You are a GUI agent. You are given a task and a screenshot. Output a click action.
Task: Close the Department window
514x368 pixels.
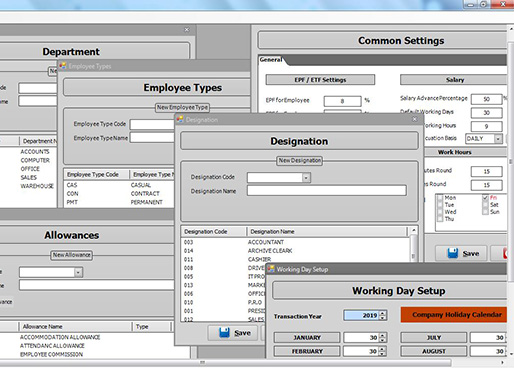pos(187,30)
